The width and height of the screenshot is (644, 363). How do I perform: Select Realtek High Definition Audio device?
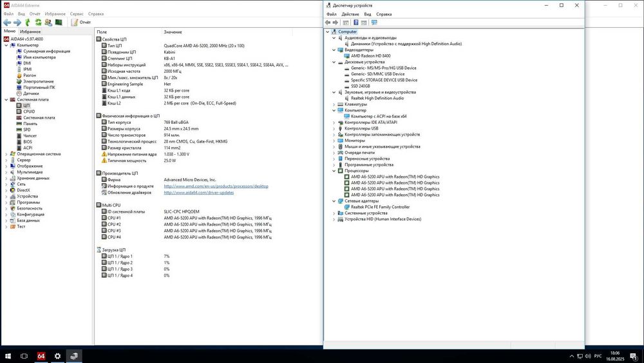tap(377, 98)
